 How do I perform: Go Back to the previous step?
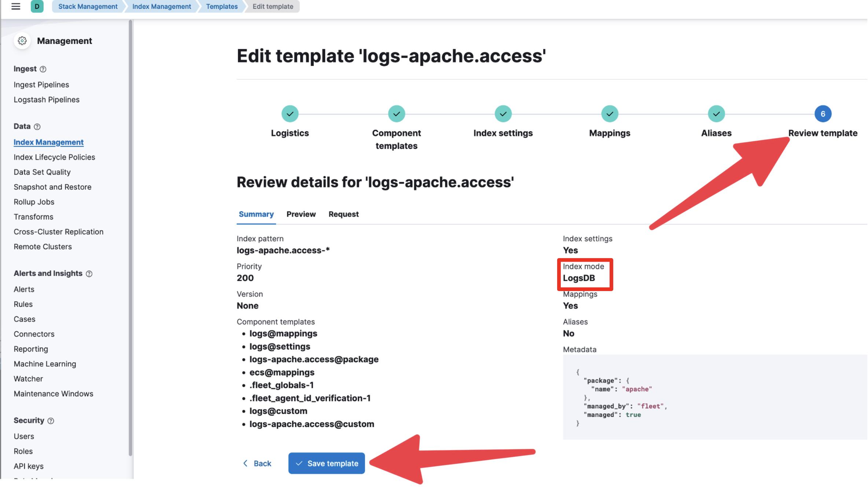[258, 463]
